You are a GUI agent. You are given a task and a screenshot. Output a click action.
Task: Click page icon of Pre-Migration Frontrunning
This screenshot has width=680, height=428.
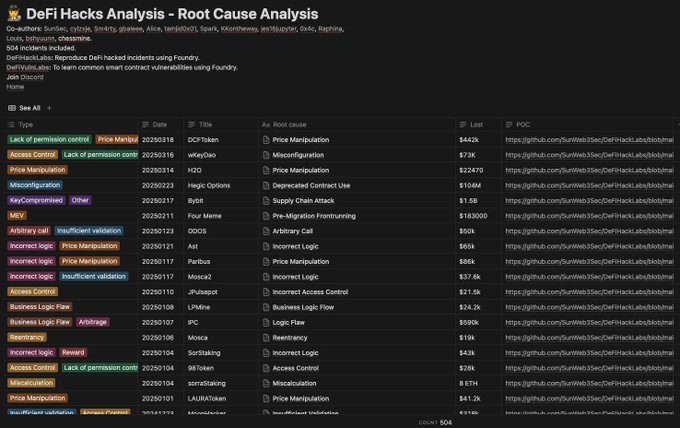266,216
